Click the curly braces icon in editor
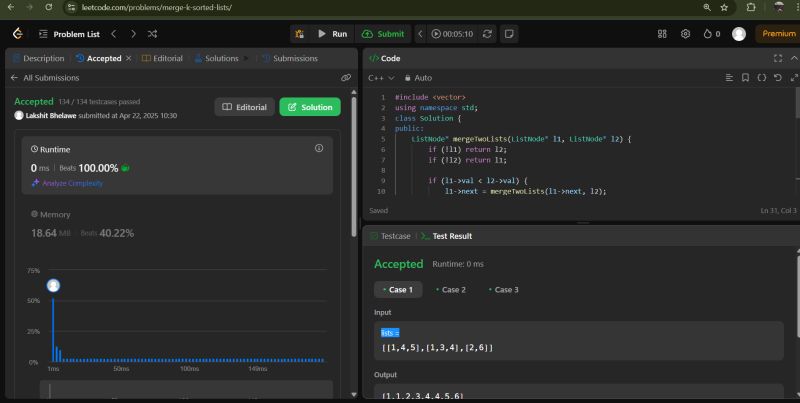The height and width of the screenshot is (403, 800). tap(761, 78)
